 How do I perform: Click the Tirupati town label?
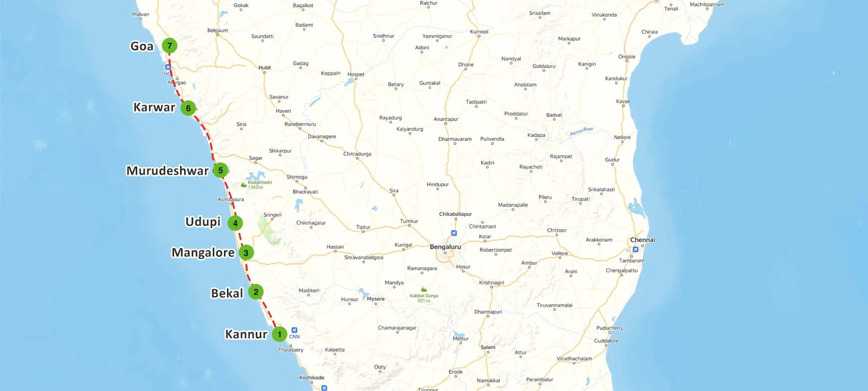(x=581, y=199)
